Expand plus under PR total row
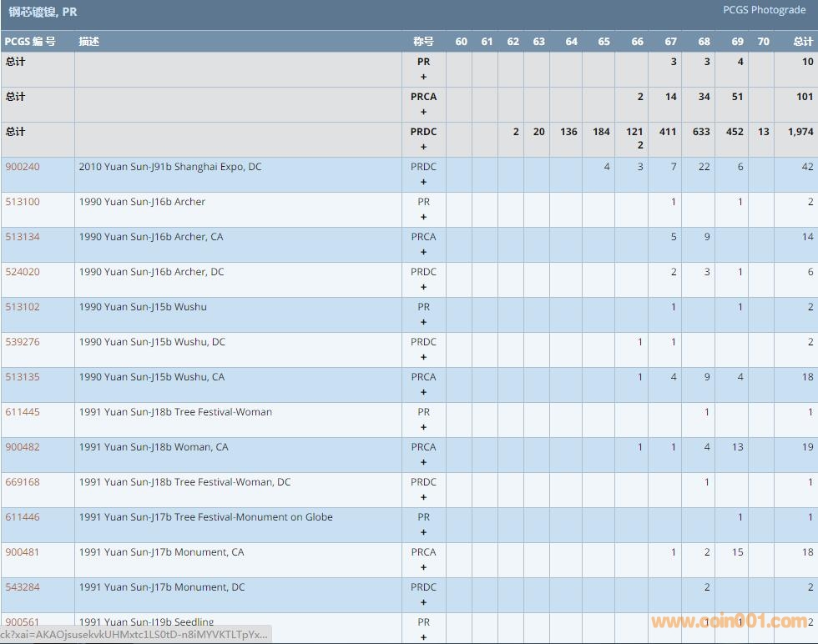Screen dimensions: 818x644 click(x=423, y=77)
